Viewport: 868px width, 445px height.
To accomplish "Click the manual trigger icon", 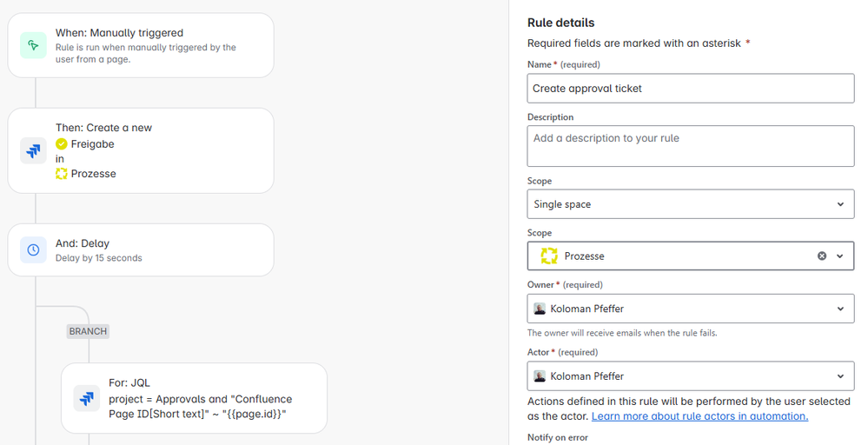I will (x=33, y=46).
